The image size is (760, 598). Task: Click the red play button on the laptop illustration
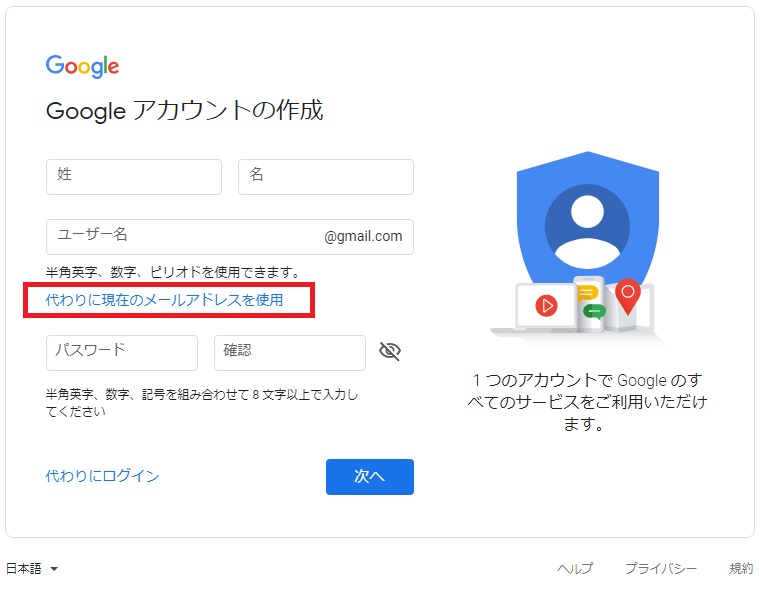tap(546, 306)
